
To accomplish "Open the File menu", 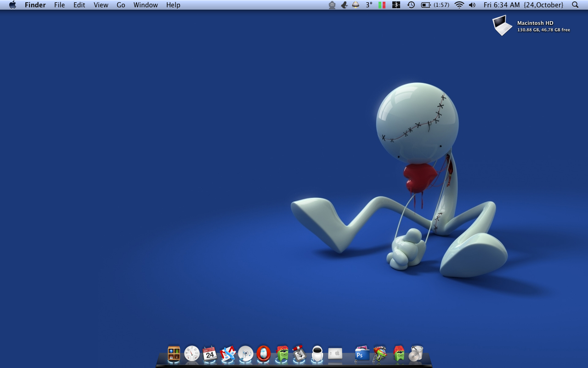I will [x=59, y=5].
